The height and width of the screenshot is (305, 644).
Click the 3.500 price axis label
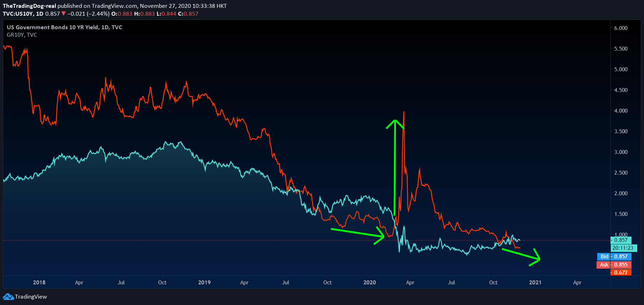click(x=621, y=131)
